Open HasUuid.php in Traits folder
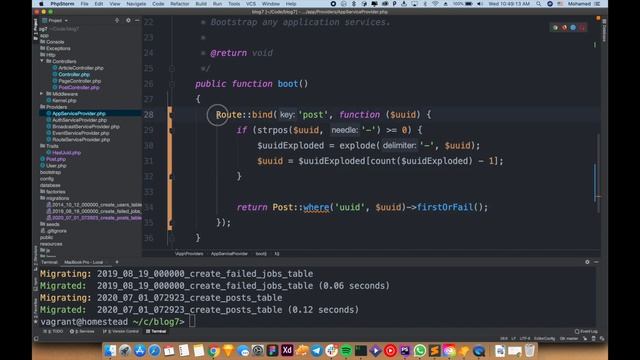This screenshot has height=360, width=640. [66, 153]
